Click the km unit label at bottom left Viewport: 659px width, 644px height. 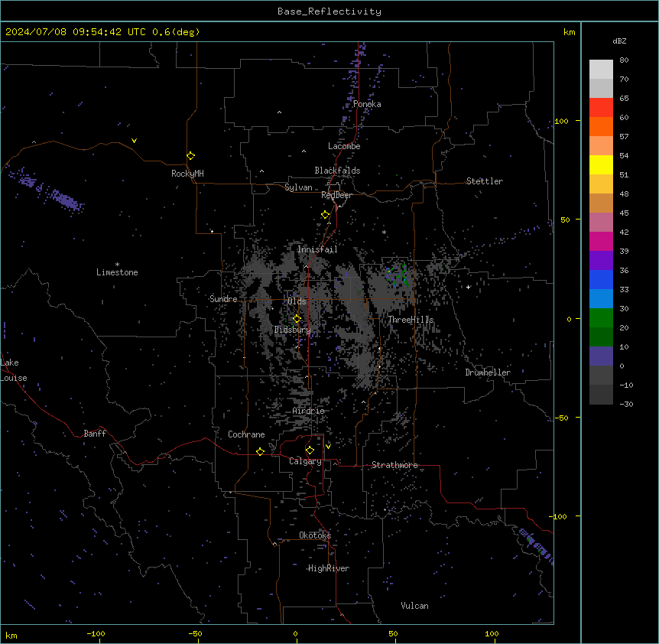11,635
